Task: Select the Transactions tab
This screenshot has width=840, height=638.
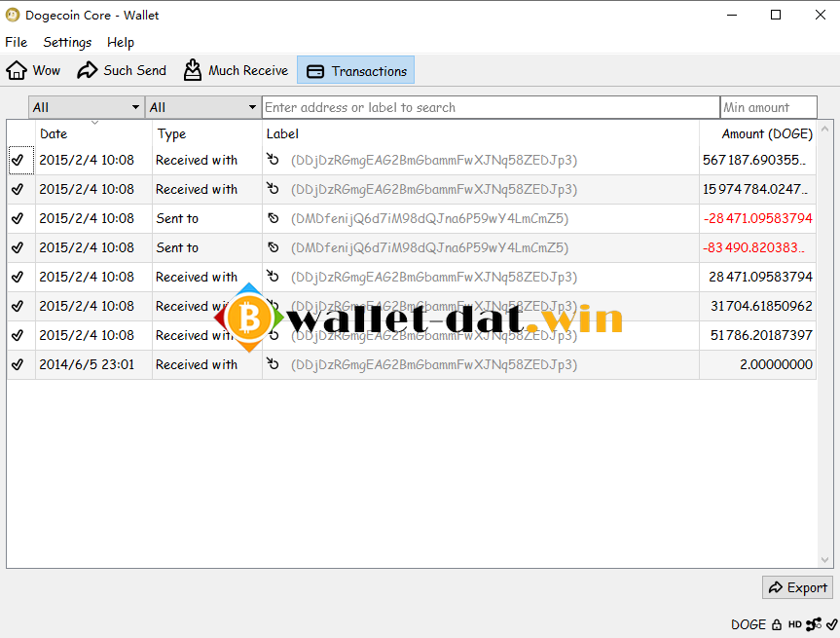Action: (x=355, y=70)
